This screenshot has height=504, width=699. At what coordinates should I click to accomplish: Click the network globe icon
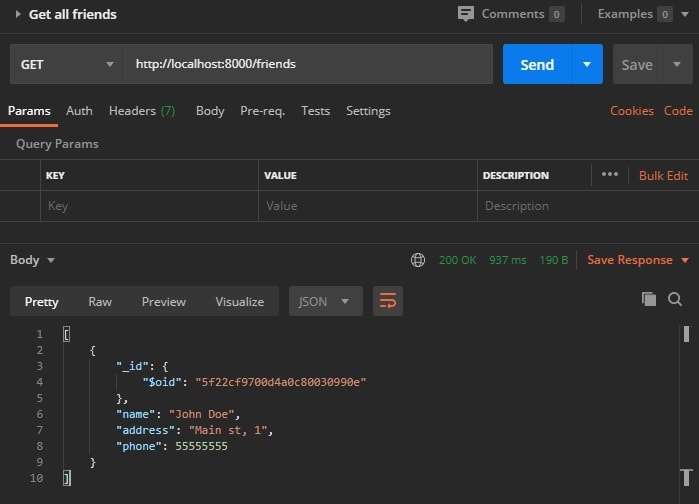click(x=418, y=260)
